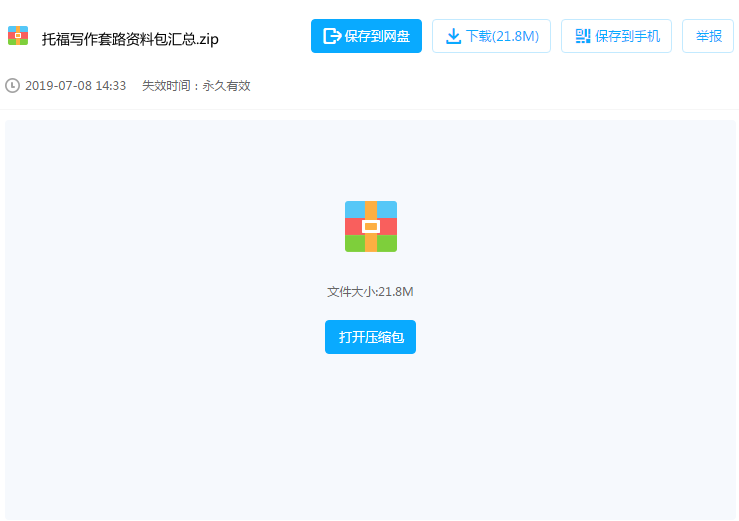Click the save-to-netdisk arrow icon
739x521 pixels.
332,36
